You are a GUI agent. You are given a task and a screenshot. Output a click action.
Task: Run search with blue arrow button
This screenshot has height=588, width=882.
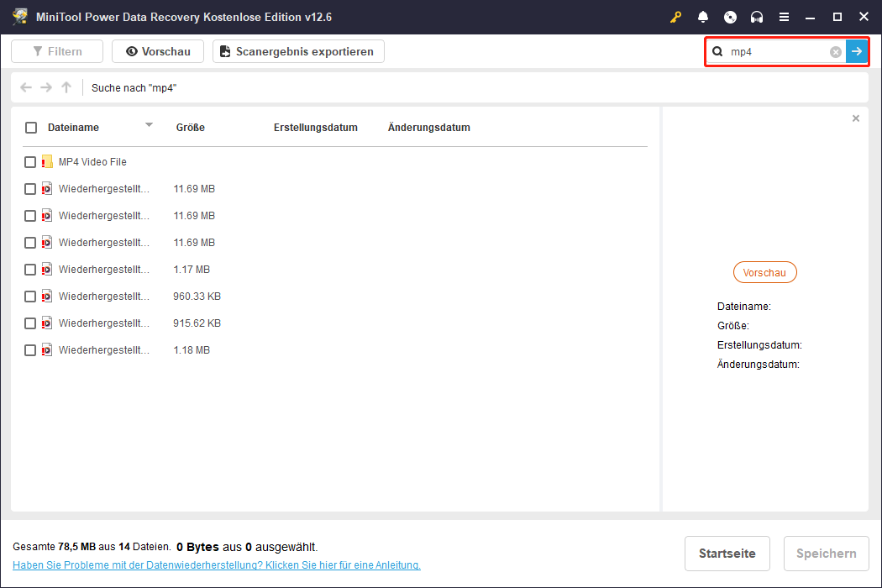pyautogui.click(x=856, y=52)
